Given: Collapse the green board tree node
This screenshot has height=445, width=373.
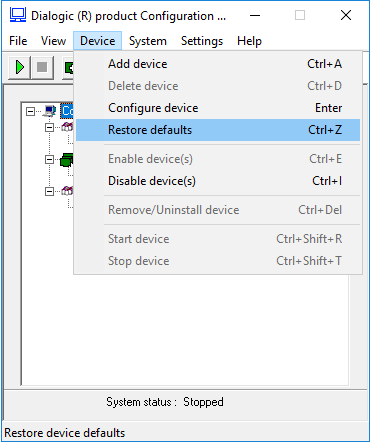Looking at the screenshot, I should [x=49, y=159].
